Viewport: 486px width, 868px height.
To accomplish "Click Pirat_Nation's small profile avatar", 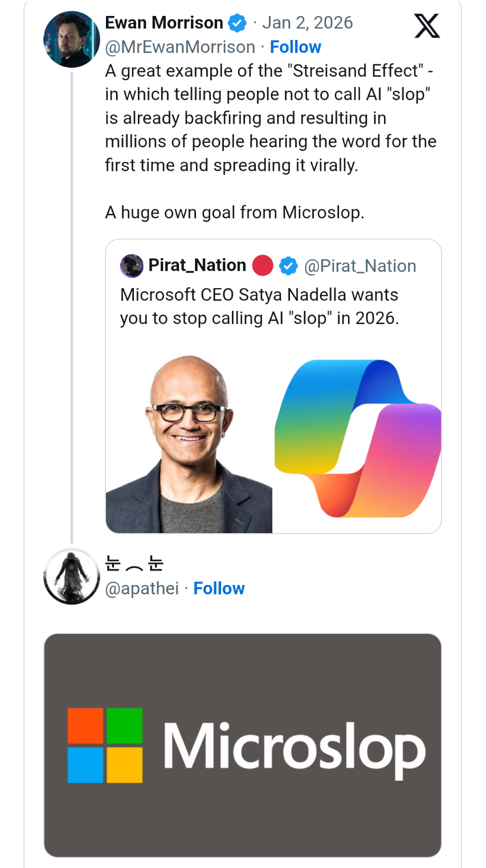I will [x=132, y=266].
